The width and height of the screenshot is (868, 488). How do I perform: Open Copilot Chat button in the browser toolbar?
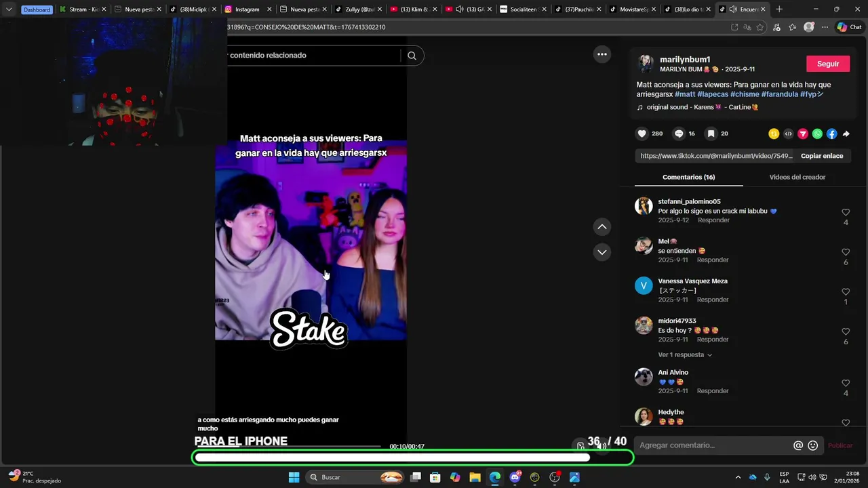[x=849, y=27]
